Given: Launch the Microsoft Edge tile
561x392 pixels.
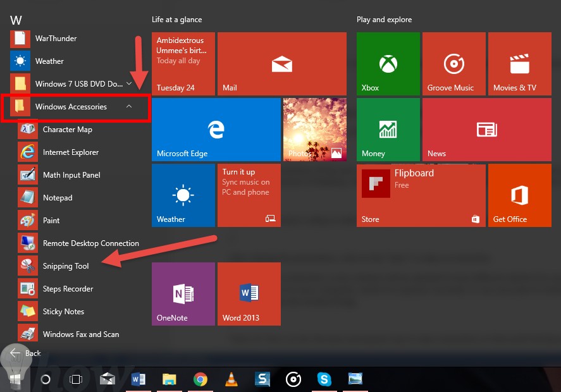Looking at the screenshot, I should click(216, 129).
